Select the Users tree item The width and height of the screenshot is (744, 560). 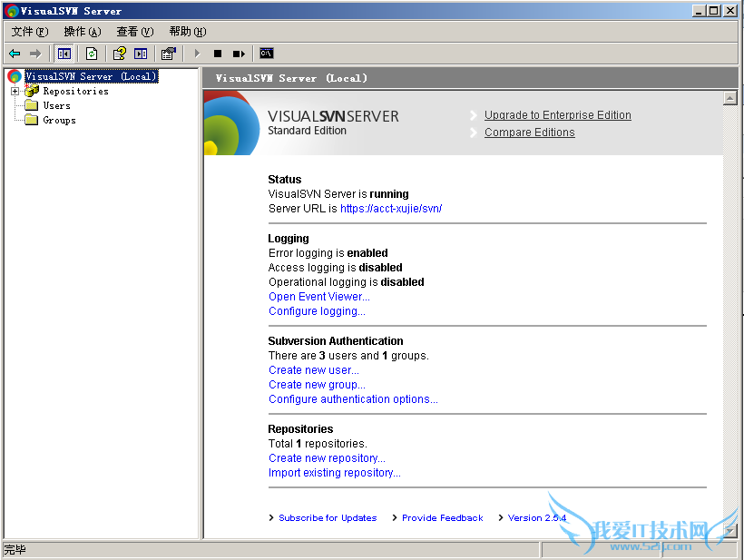coord(56,105)
